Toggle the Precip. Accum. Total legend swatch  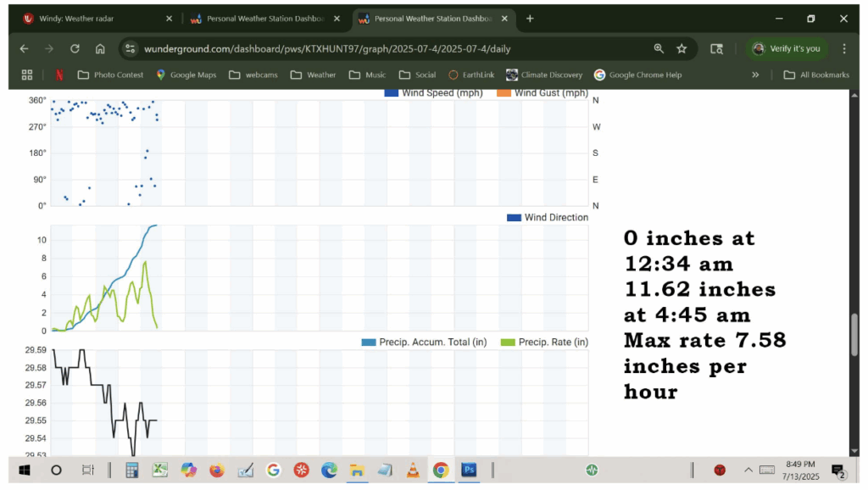click(368, 342)
